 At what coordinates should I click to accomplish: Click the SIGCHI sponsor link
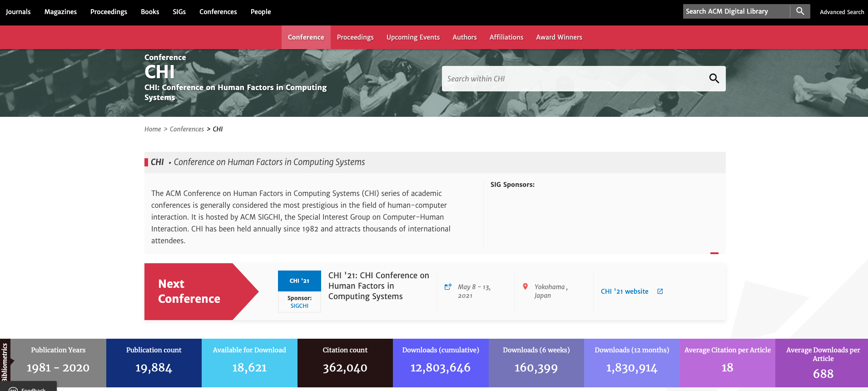click(299, 306)
